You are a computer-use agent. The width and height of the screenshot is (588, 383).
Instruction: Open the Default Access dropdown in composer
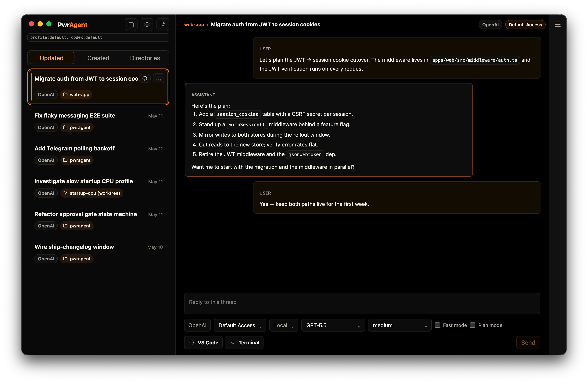point(240,325)
